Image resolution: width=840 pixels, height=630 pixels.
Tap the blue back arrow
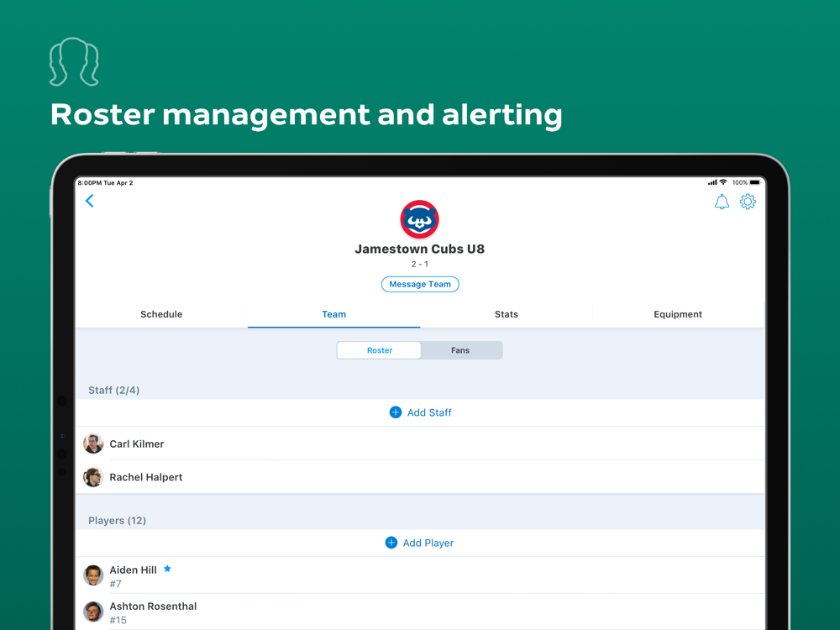coord(90,201)
